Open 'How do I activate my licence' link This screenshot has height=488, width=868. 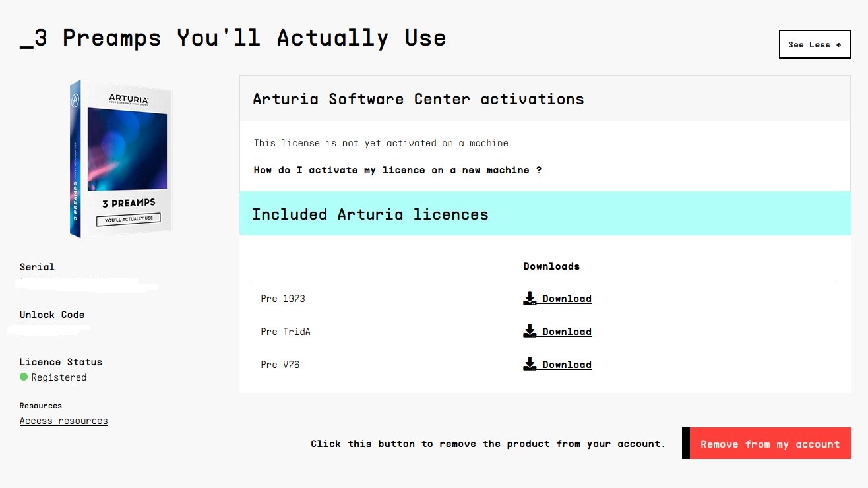[398, 170]
